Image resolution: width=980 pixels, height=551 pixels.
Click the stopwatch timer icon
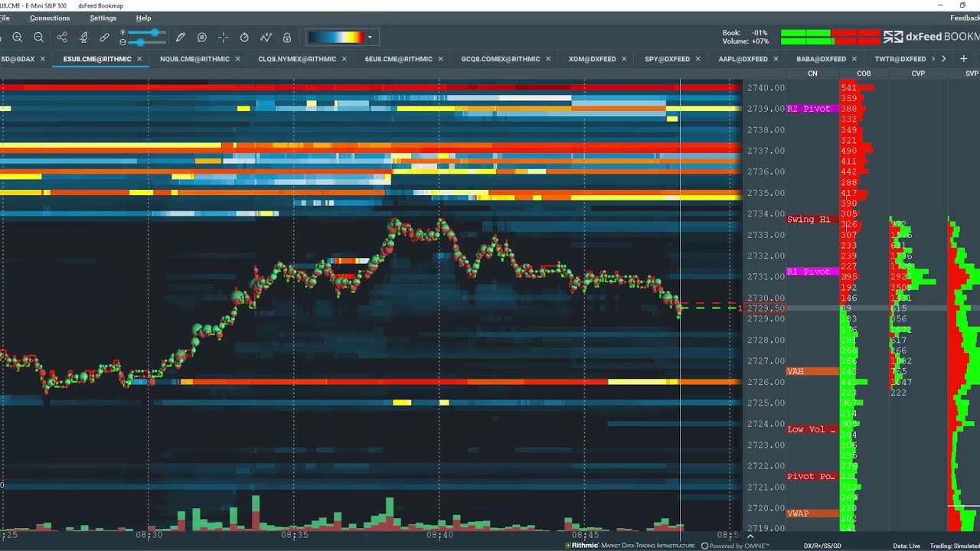tap(244, 37)
